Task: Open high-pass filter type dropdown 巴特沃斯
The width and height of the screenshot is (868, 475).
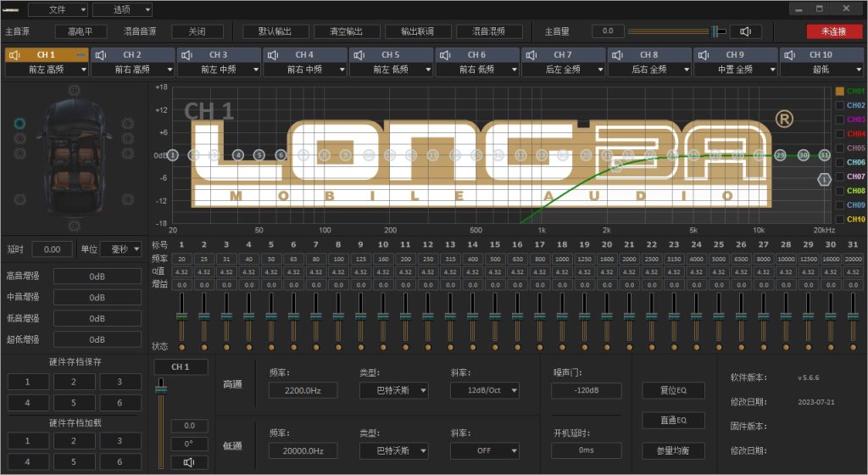Action: pos(393,390)
